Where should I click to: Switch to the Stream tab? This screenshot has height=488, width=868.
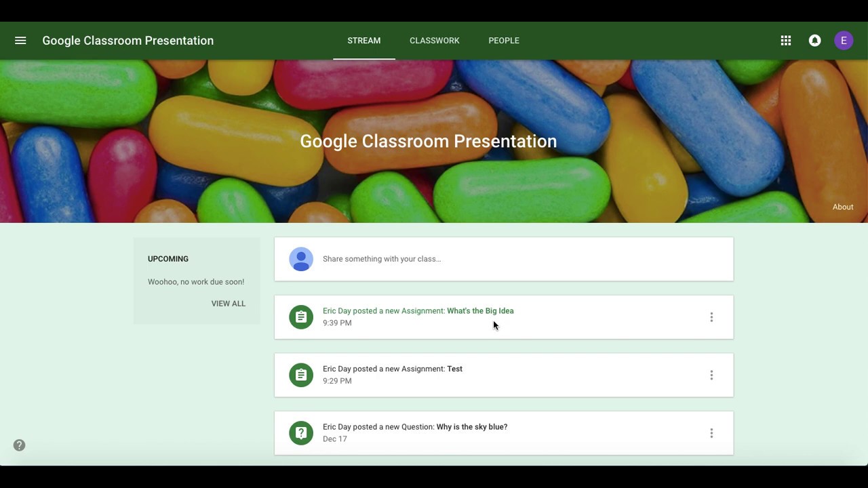point(364,41)
